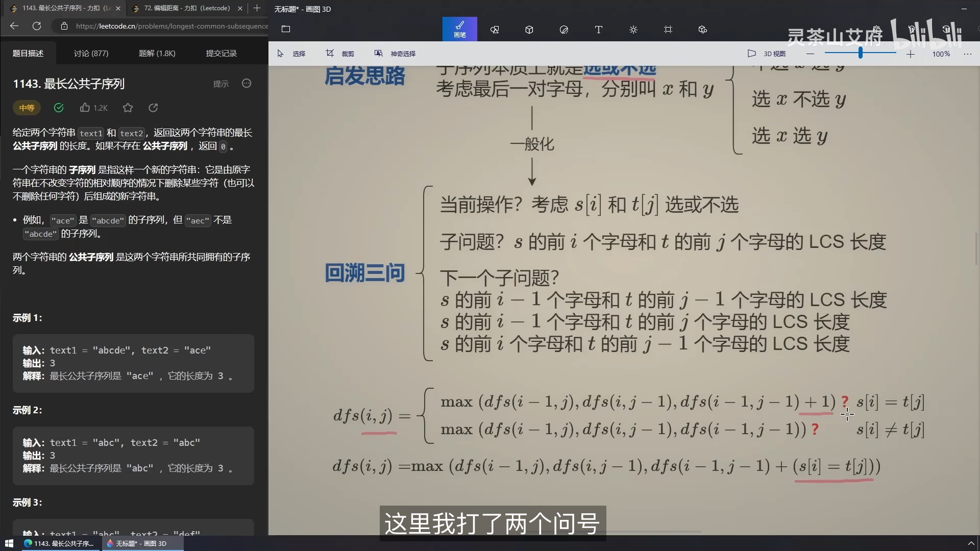The height and width of the screenshot is (551, 980).
Task: Click the share arrow icon
Action: [153, 108]
